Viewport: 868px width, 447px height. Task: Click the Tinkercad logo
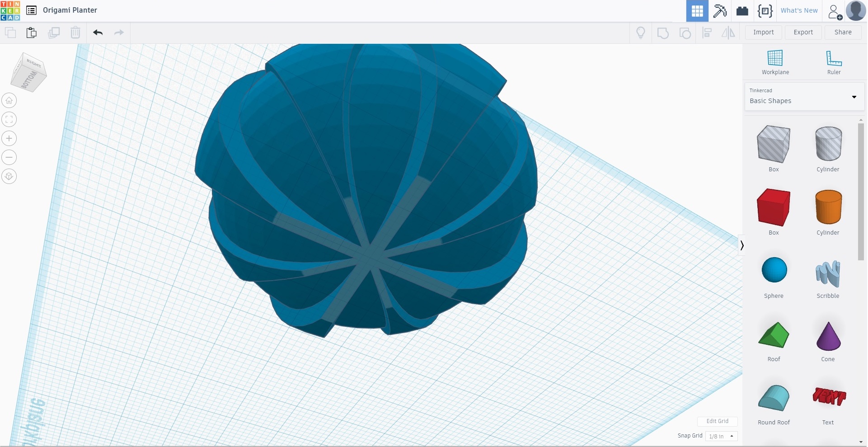click(x=10, y=10)
